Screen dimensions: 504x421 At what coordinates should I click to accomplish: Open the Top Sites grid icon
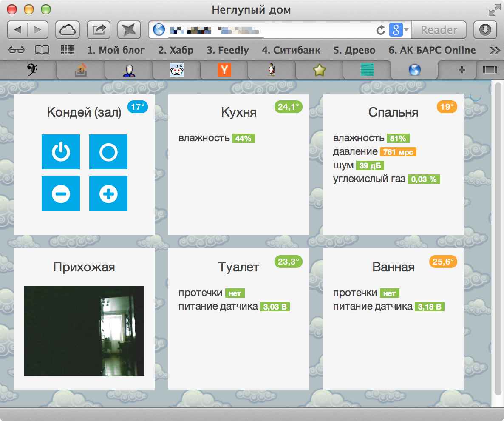click(68, 50)
